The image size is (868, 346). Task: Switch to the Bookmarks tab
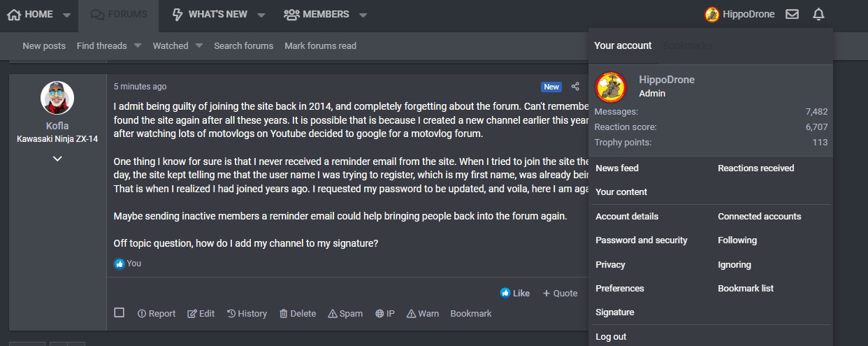click(x=688, y=45)
